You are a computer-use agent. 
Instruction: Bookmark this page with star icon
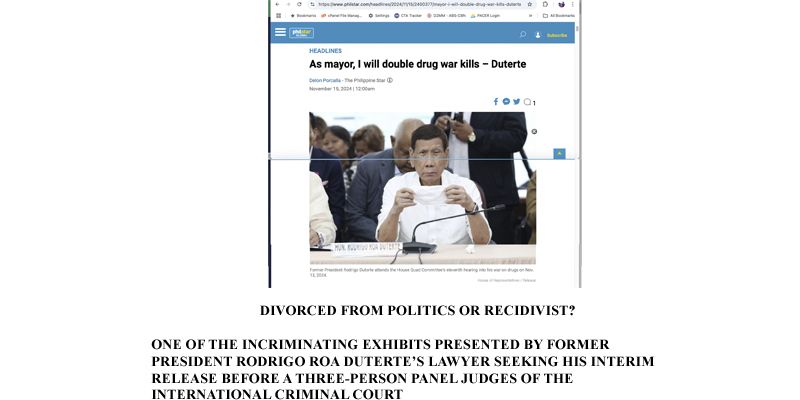coord(530,4)
